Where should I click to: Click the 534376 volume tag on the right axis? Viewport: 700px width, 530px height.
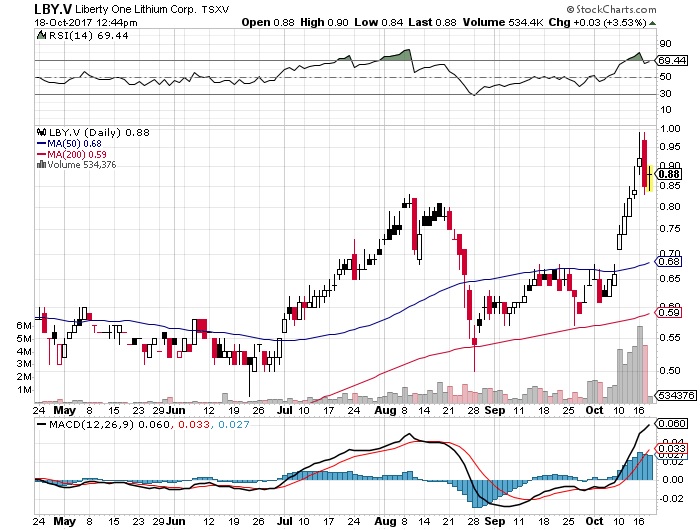[x=675, y=395]
